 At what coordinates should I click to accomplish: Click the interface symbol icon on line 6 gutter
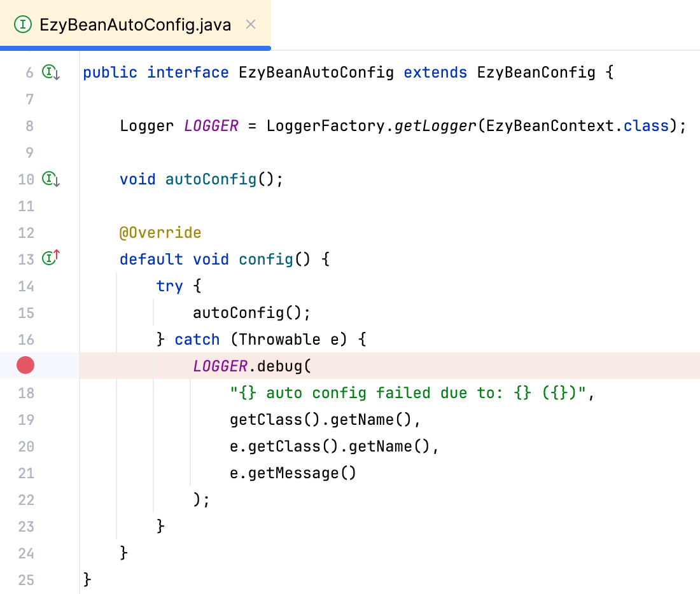(50, 73)
